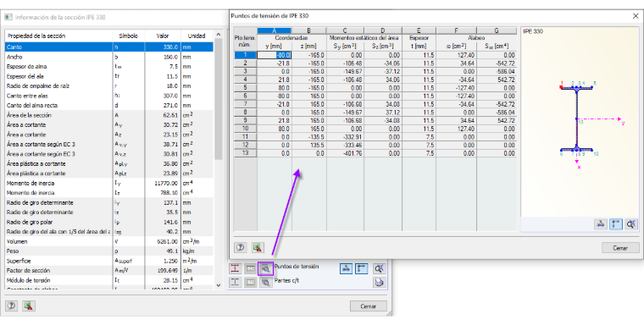Select the Ancho property row

pos(109,57)
